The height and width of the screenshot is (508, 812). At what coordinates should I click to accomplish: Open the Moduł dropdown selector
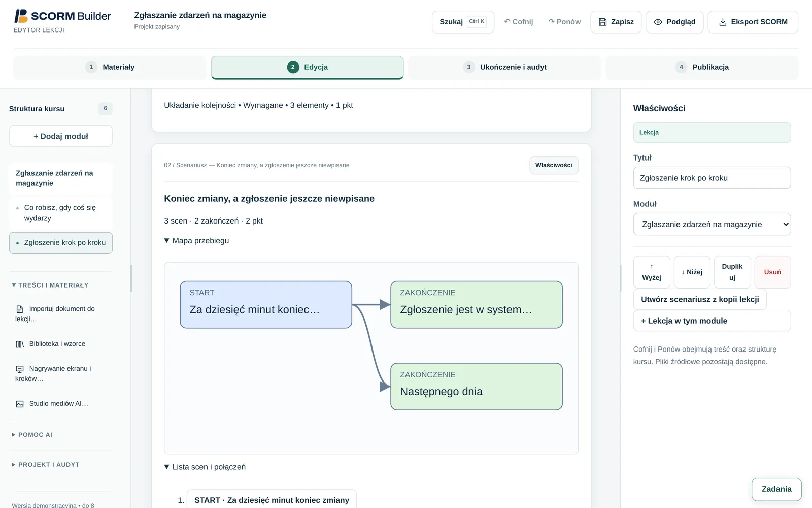point(712,224)
